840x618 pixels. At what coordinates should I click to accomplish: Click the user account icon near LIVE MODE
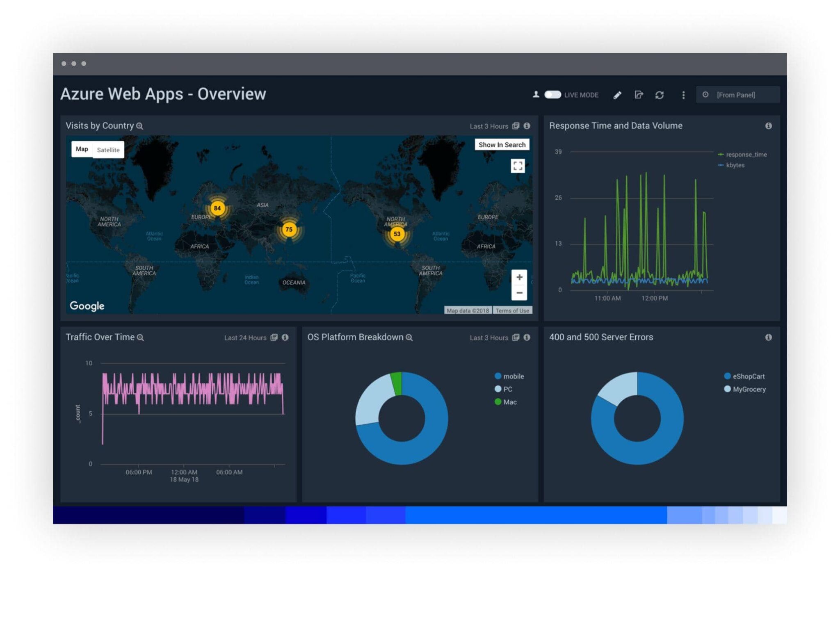pos(536,95)
